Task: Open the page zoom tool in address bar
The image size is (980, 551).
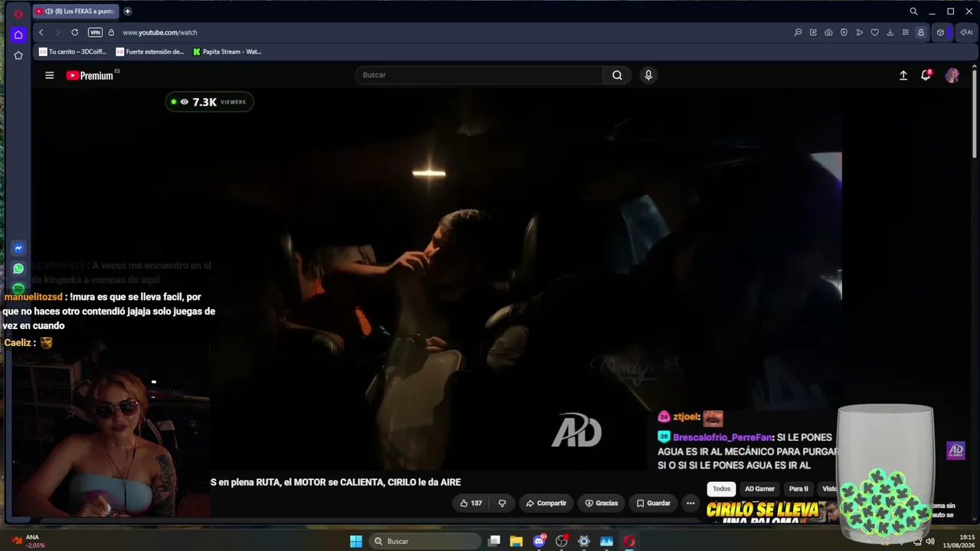Action: coord(798,32)
